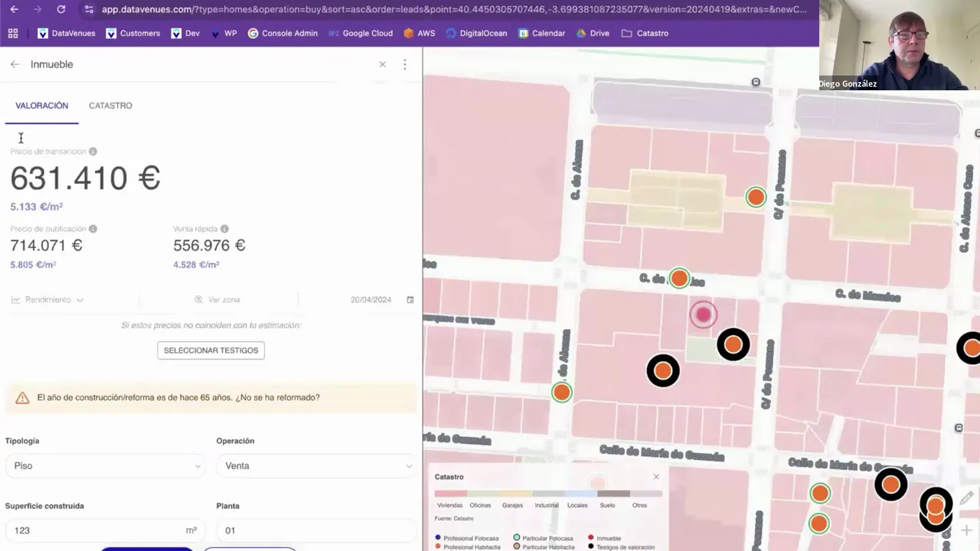Open Drive from the top bar

pyautogui.click(x=592, y=33)
